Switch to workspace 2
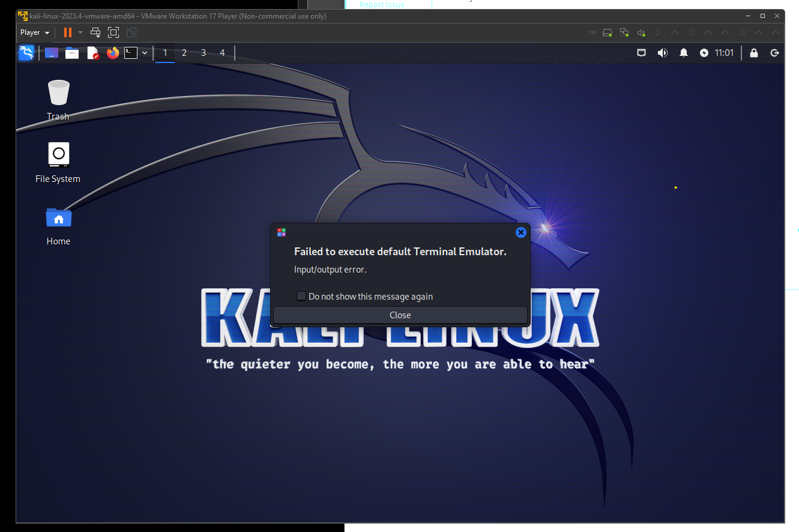Image resolution: width=799 pixels, height=532 pixels. pyautogui.click(x=184, y=53)
